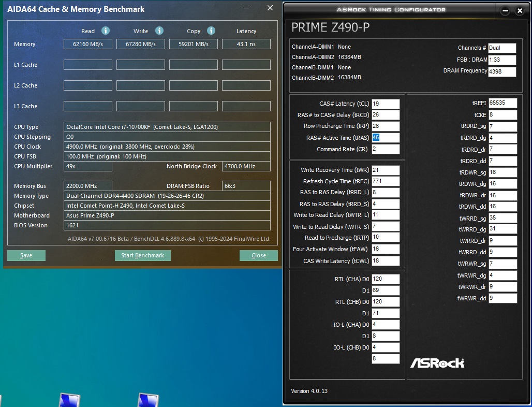Select the tRRD_S field
Image resolution: width=532 pixels, height=407 pixels.
[x=386, y=203]
